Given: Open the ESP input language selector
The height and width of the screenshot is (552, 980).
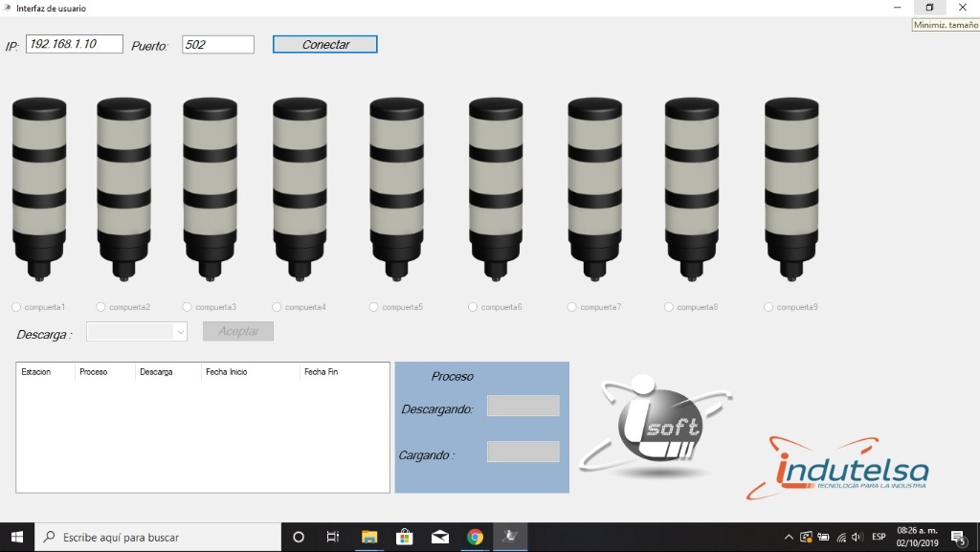Looking at the screenshot, I should coord(879,537).
